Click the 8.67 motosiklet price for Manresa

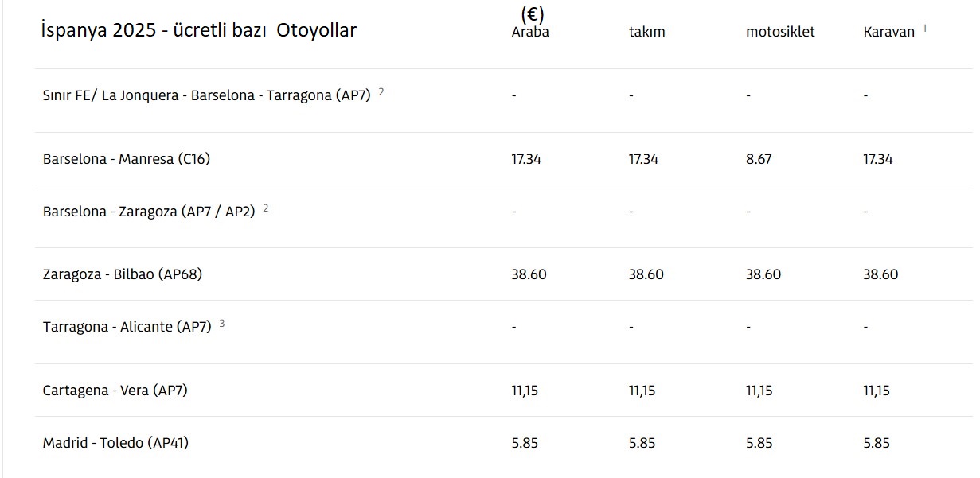point(759,159)
